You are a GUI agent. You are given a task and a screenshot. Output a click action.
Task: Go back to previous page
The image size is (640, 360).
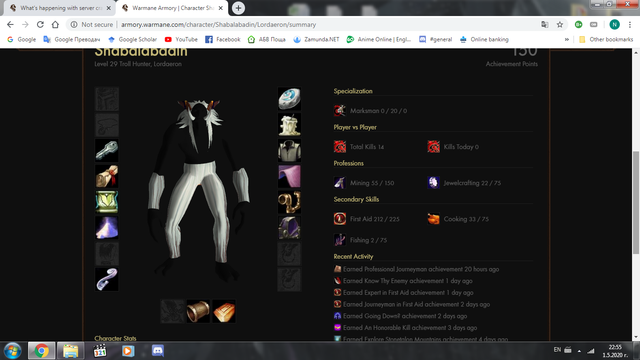click(10, 24)
